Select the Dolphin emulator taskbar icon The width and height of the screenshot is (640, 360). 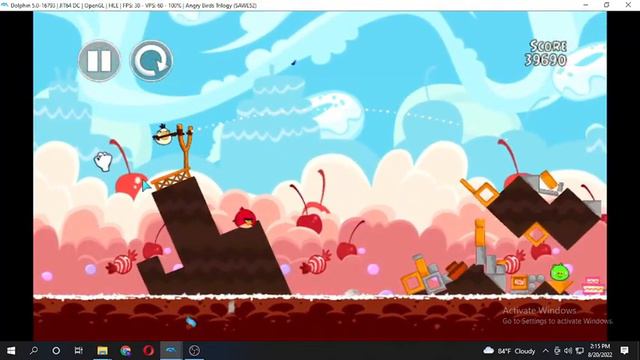pyautogui.click(x=171, y=351)
